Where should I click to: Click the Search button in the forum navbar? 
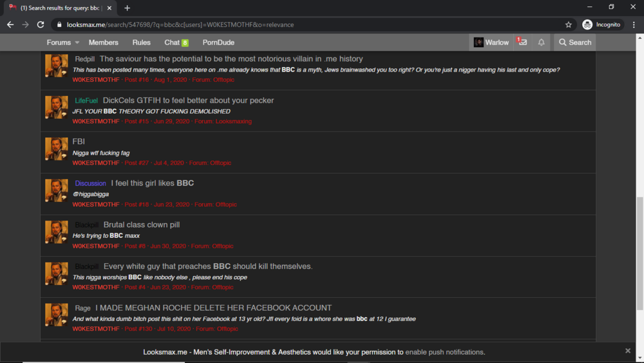575,43
